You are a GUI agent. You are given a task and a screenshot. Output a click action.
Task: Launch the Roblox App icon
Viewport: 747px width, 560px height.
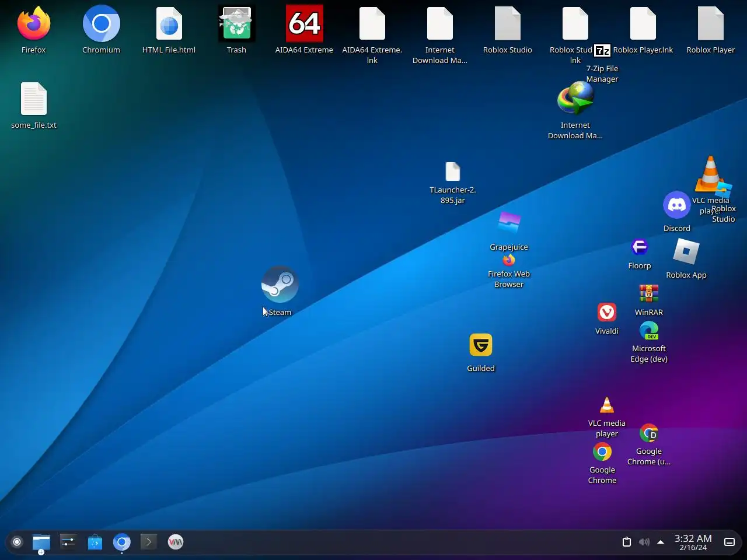click(686, 251)
